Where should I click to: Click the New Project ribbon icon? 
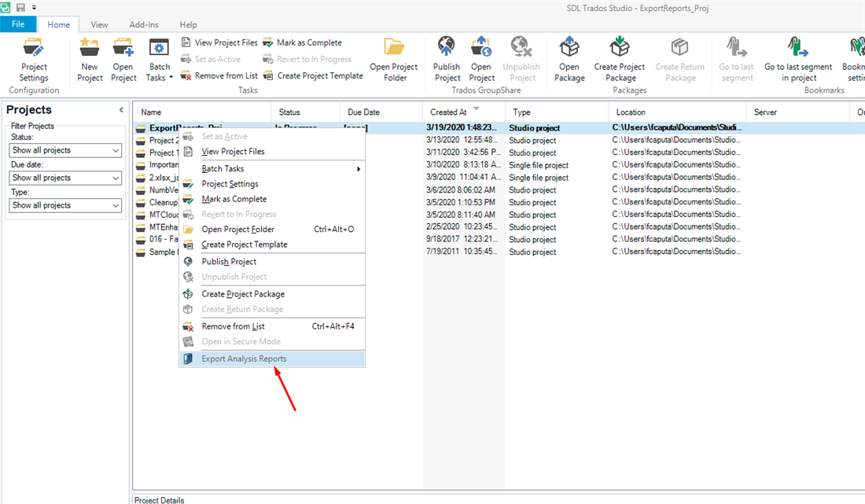click(x=90, y=60)
